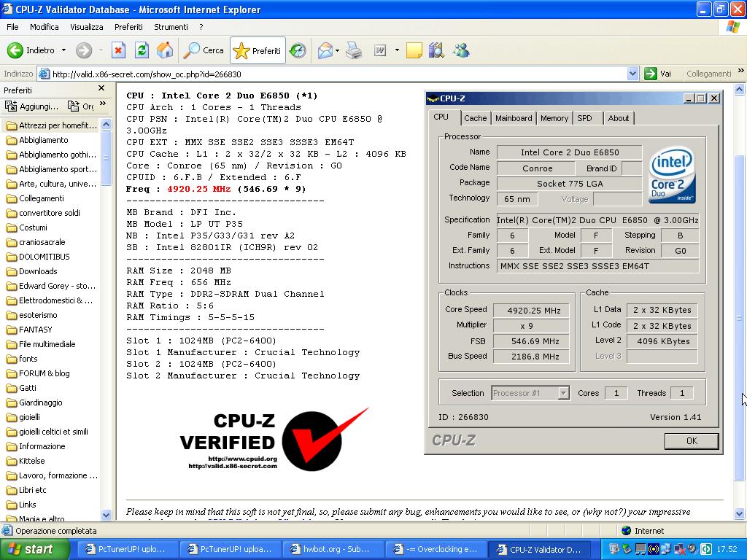Click the green Vai go button

point(658,74)
